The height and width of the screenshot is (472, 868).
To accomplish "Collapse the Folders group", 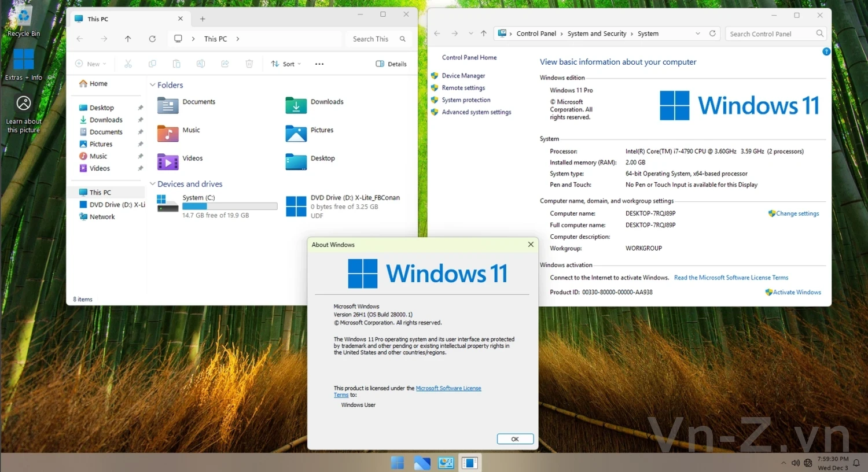I will 153,85.
